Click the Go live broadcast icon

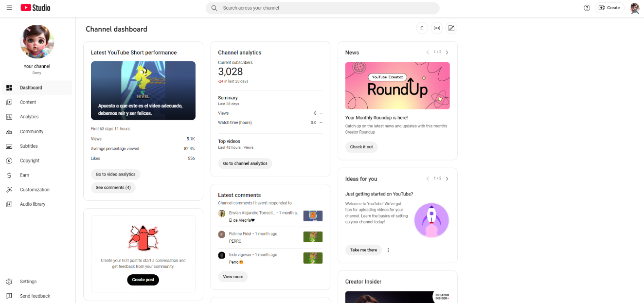coord(437,28)
